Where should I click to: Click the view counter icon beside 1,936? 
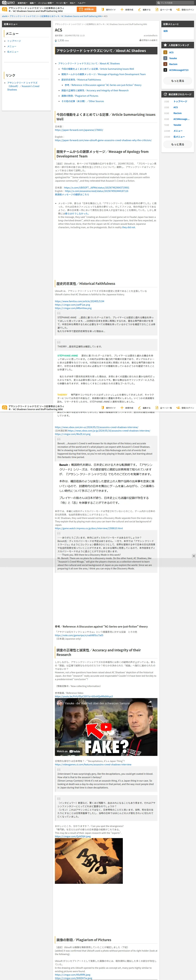56,40
